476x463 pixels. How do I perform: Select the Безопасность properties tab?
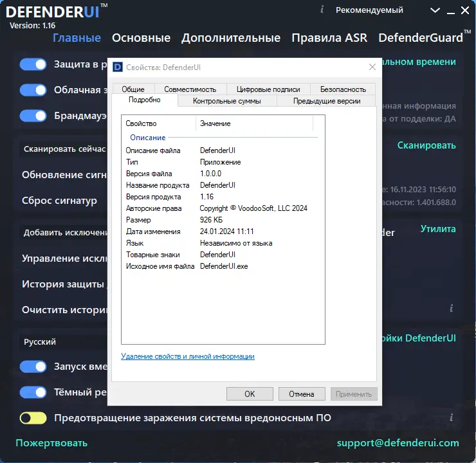point(343,89)
